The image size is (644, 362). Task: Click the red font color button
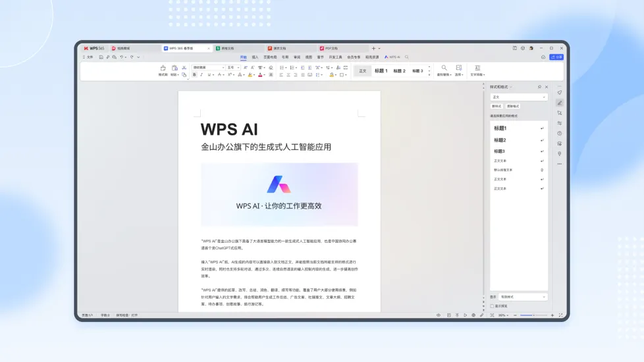coord(260,74)
